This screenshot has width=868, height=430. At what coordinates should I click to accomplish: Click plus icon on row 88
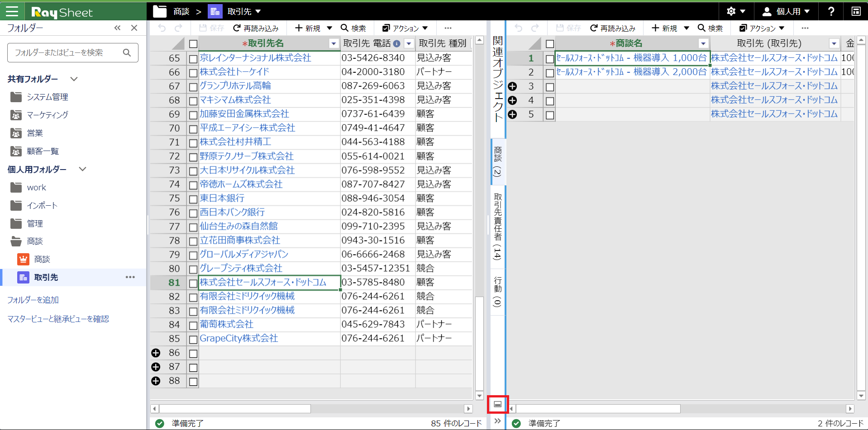coord(156,381)
